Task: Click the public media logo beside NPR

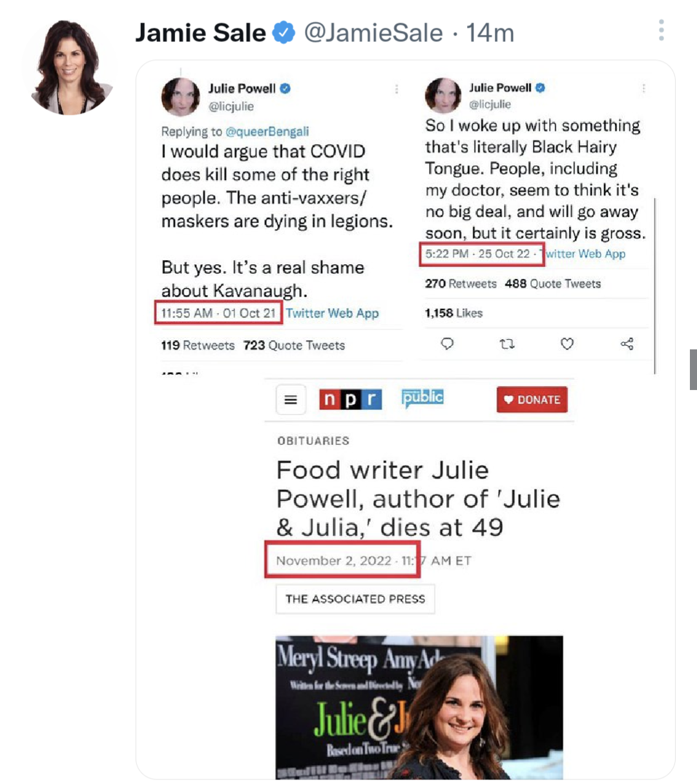Action: coord(422,398)
